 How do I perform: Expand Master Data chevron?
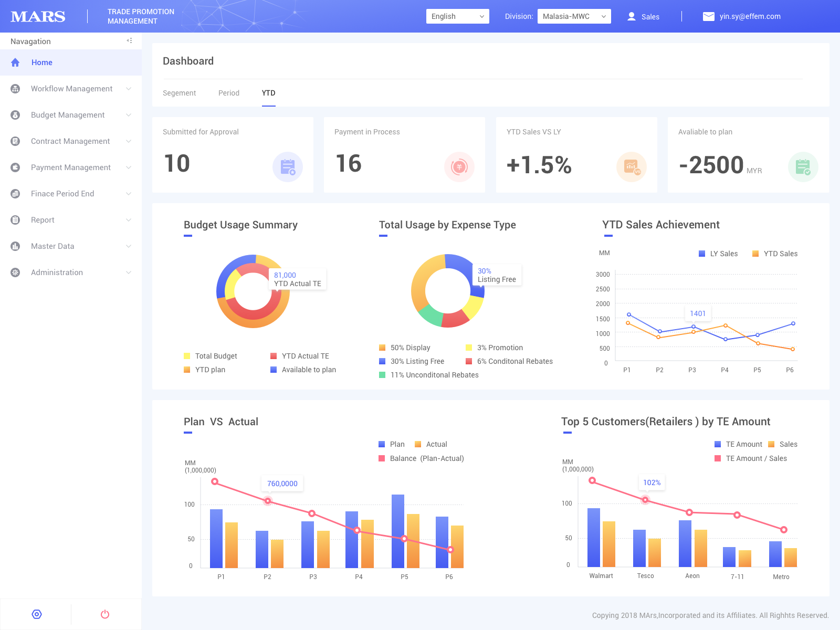(129, 246)
